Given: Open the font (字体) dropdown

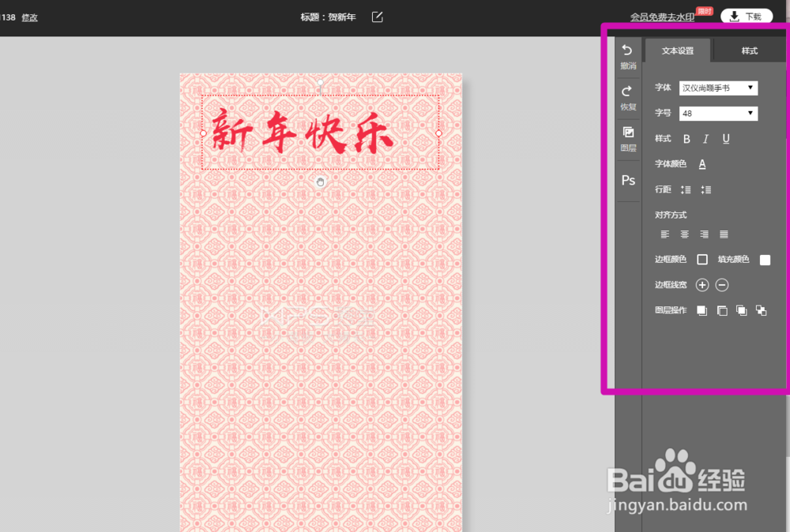Looking at the screenshot, I should 718,88.
